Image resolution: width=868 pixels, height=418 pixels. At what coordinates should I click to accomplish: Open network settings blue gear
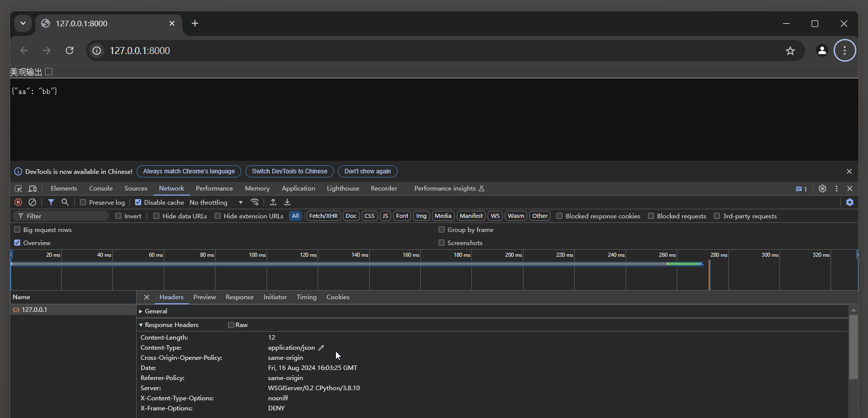click(850, 202)
